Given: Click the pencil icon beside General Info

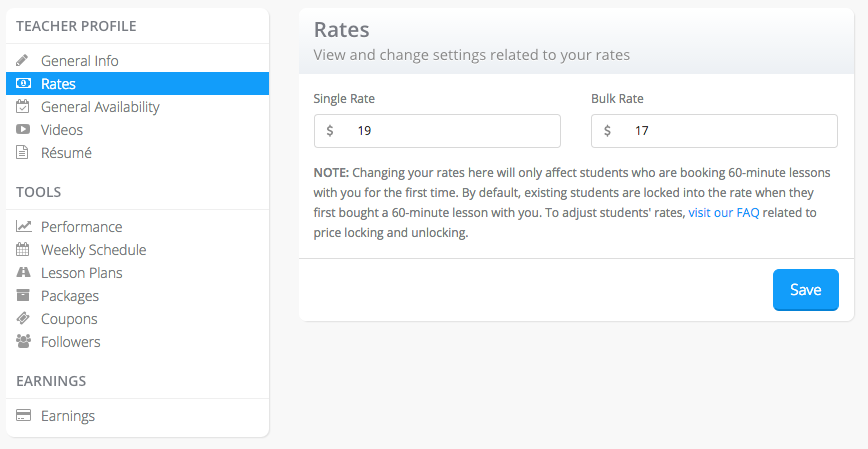Looking at the screenshot, I should (x=22, y=60).
